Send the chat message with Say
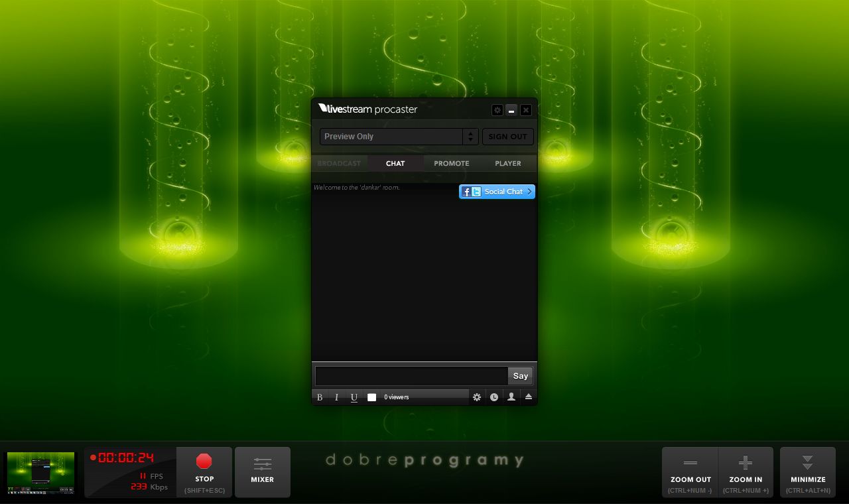 click(x=521, y=376)
